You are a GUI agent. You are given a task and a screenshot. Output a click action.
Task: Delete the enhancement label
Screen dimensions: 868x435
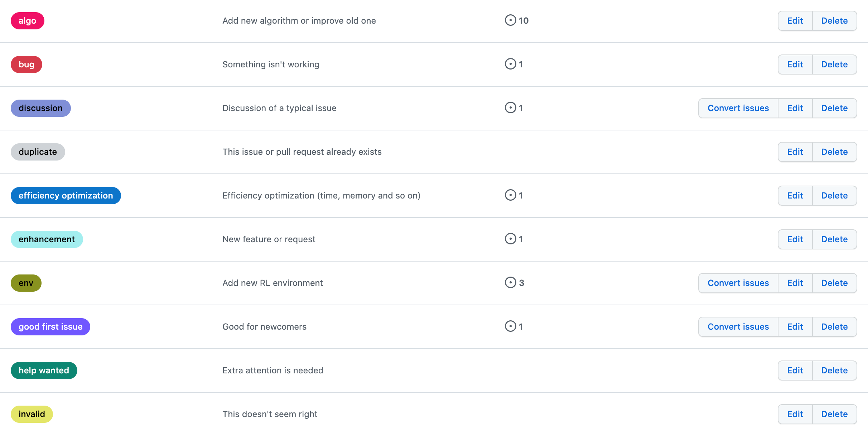[x=834, y=239]
